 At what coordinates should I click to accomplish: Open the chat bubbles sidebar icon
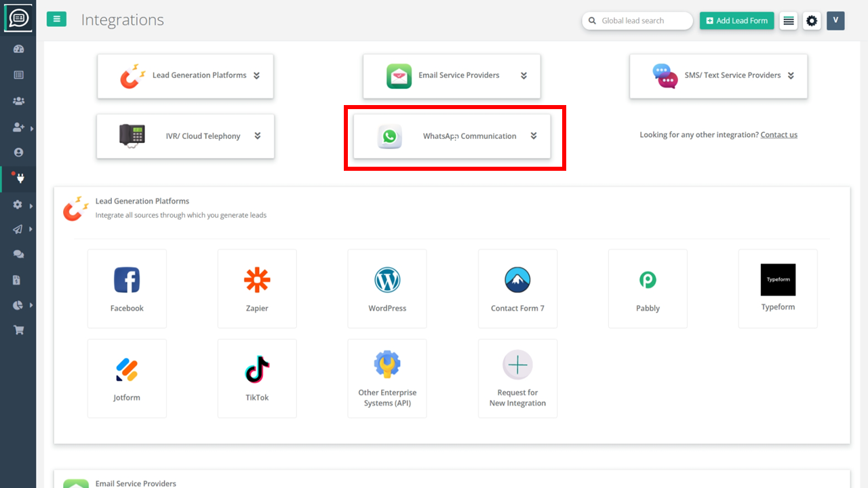click(18, 255)
